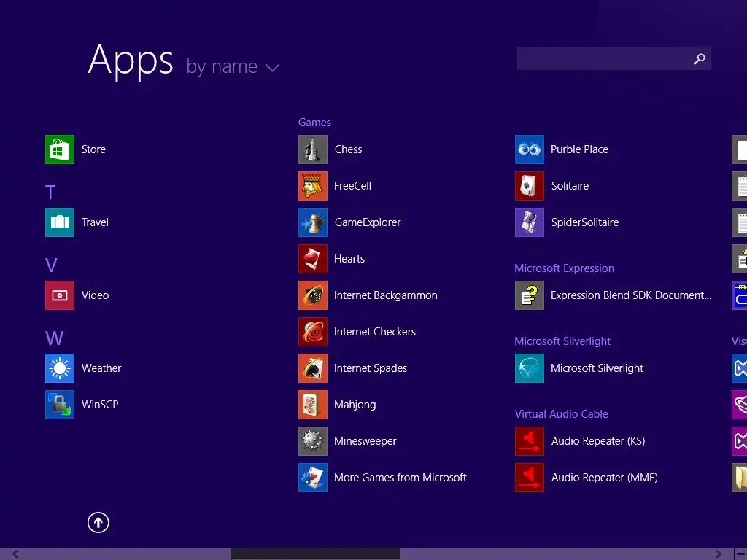Image resolution: width=747 pixels, height=560 pixels.
Task: Launch SpiderSolitaire icon
Action: point(530,222)
